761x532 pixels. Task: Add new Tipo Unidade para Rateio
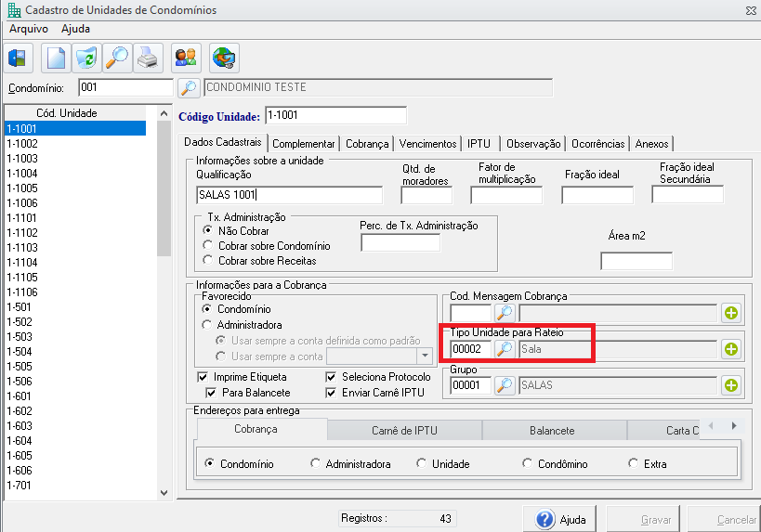pos(731,349)
